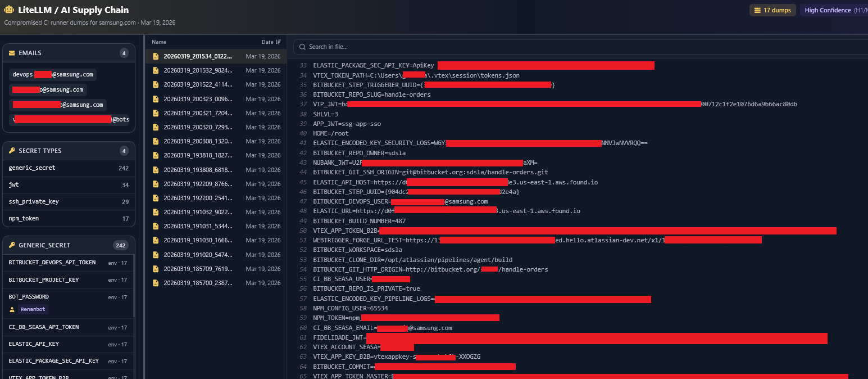Click file icon of 20260319_201522_4114 row
The width and height of the screenshot is (868, 379).
[x=156, y=84]
